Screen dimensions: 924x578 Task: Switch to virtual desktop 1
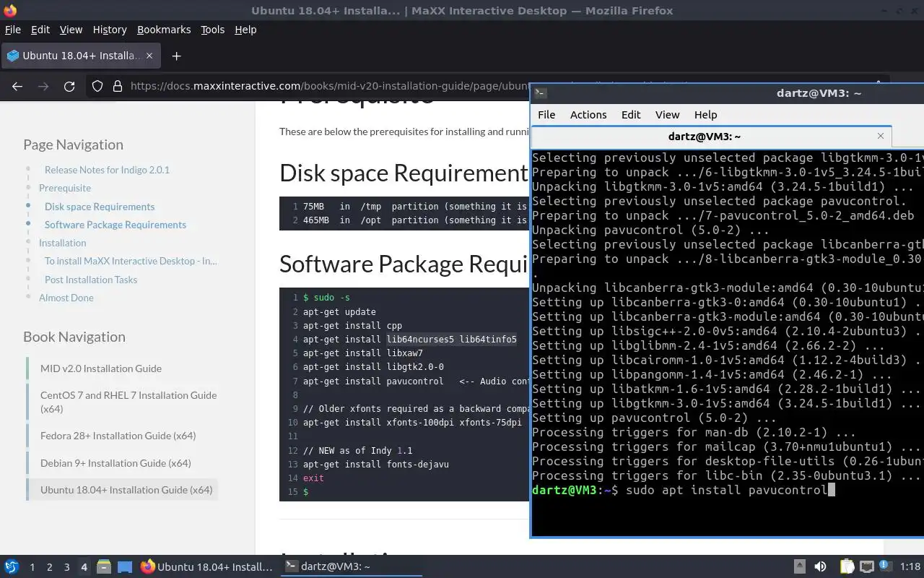click(x=32, y=567)
